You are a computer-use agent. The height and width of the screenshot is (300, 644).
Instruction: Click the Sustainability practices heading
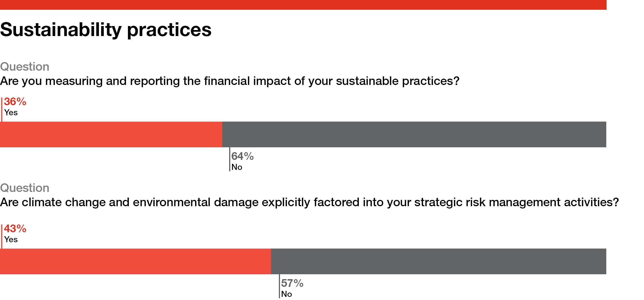[106, 30]
